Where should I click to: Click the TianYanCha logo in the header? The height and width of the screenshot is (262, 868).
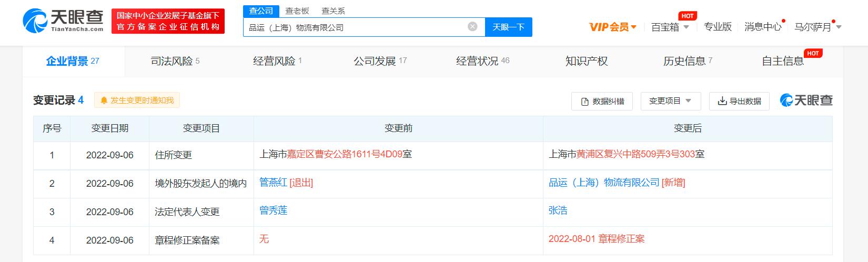(x=63, y=21)
